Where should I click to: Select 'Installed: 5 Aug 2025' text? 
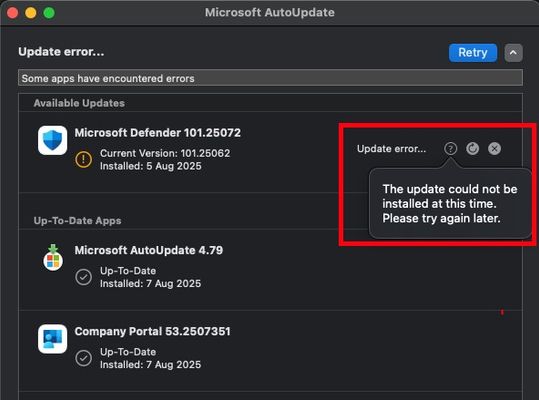[151, 166]
